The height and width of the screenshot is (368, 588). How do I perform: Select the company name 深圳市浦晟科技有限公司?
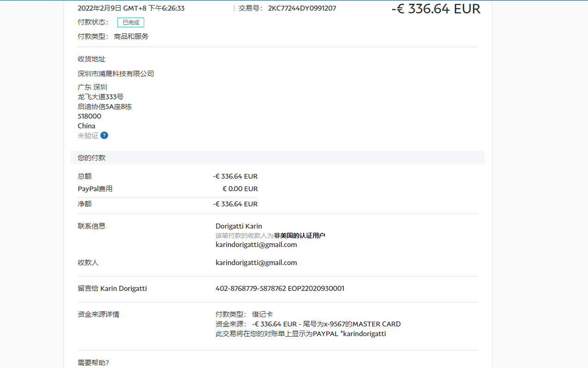pos(116,74)
